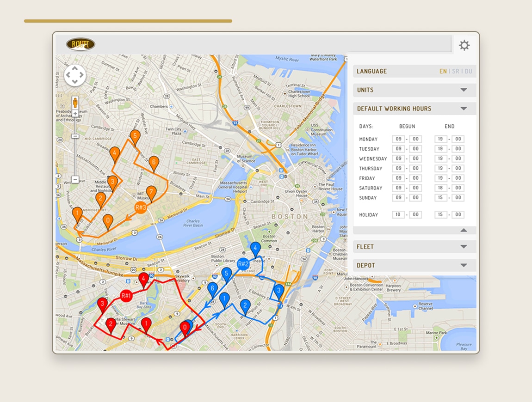Open the settings gear icon
Image resolution: width=532 pixels, height=402 pixels.
(x=464, y=45)
